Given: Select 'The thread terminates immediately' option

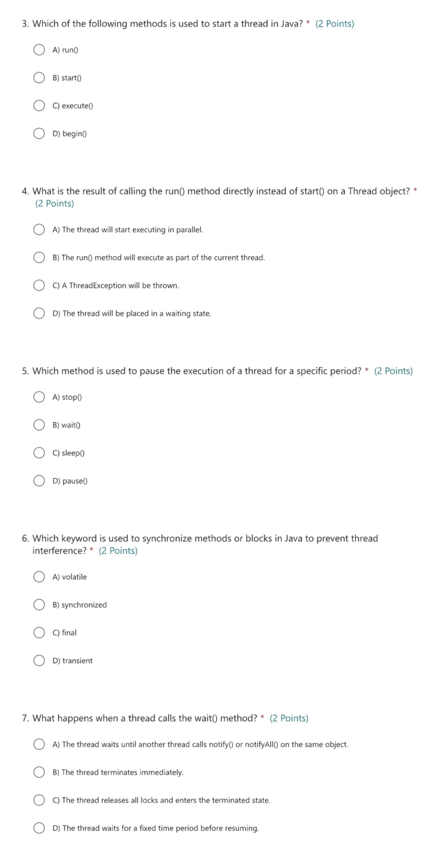Looking at the screenshot, I should 39,772.
